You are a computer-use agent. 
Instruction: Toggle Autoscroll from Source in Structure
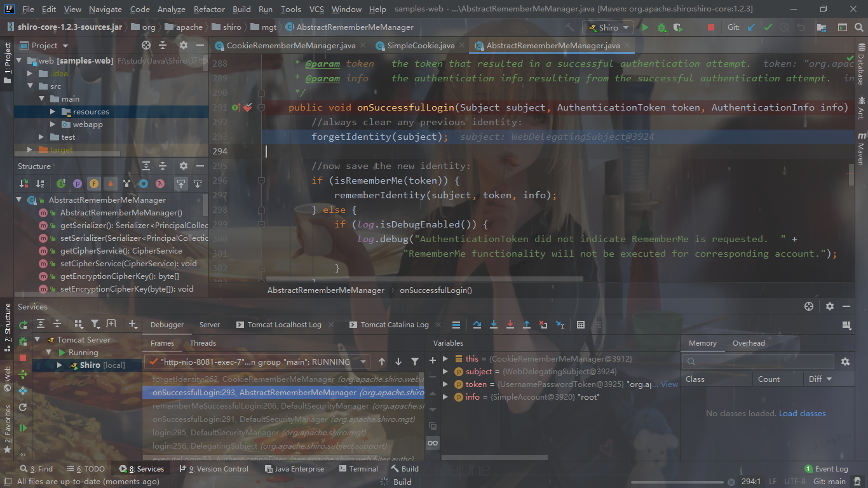(198, 184)
